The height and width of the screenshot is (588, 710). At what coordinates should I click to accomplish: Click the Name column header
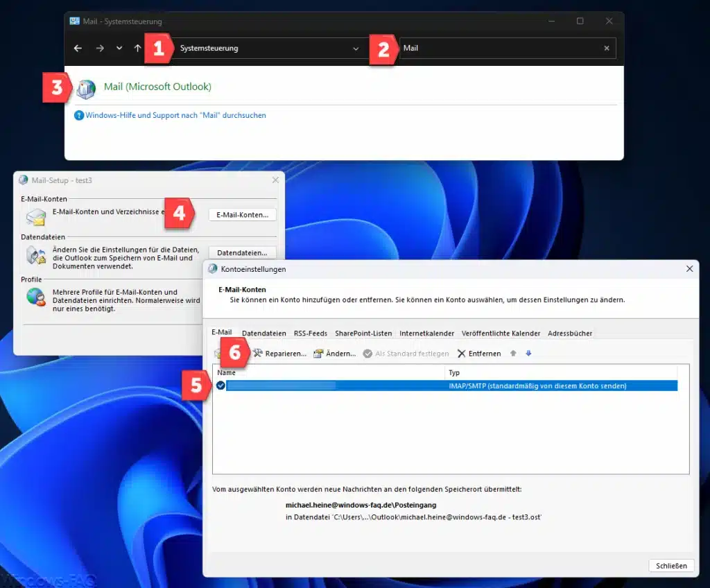[329, 372]
